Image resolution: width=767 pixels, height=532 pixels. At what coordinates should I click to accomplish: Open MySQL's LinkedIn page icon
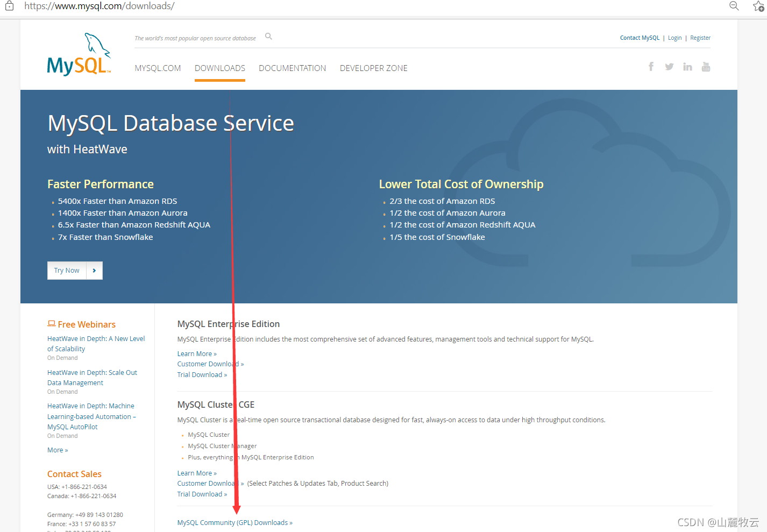687,67
